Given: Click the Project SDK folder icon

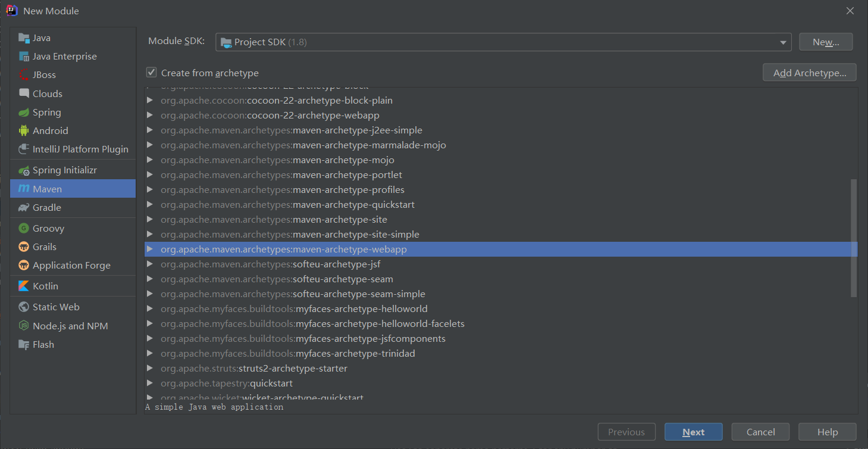Looking at the screenshot, I should (x=226, y=42).
